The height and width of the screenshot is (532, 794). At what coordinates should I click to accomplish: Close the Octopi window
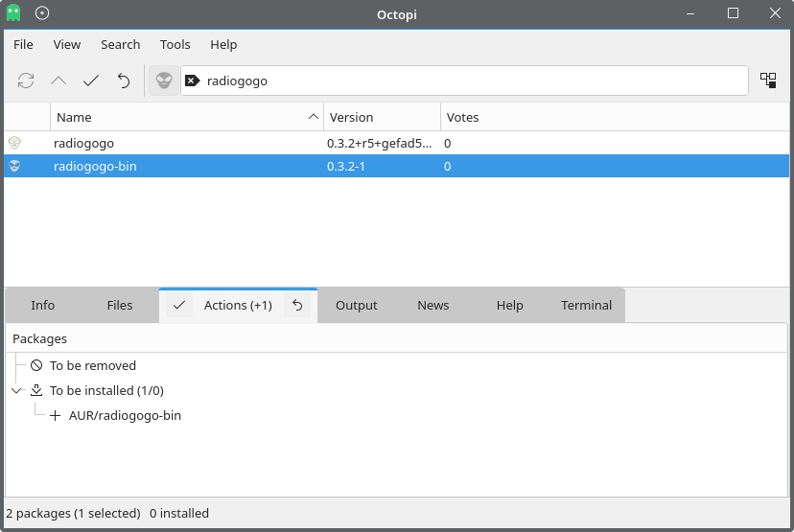pyautogui.click(x=775, y=13)
